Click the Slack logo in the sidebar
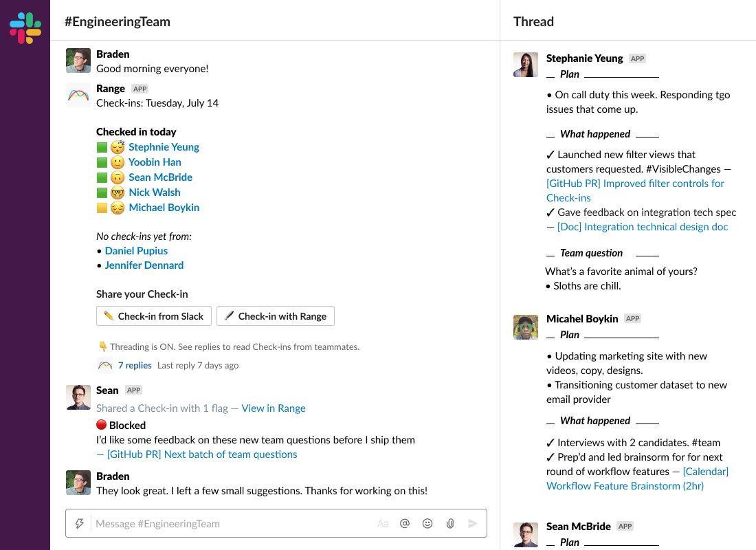 point(25,28)
